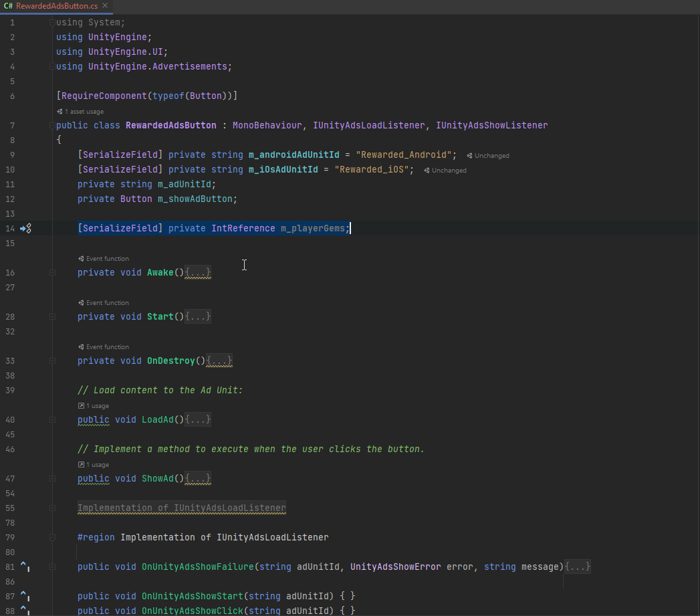Image resolution: width=700 pixels, height=616 pixels.
Task: Click the IntReference type name
Action: (243, 228)
